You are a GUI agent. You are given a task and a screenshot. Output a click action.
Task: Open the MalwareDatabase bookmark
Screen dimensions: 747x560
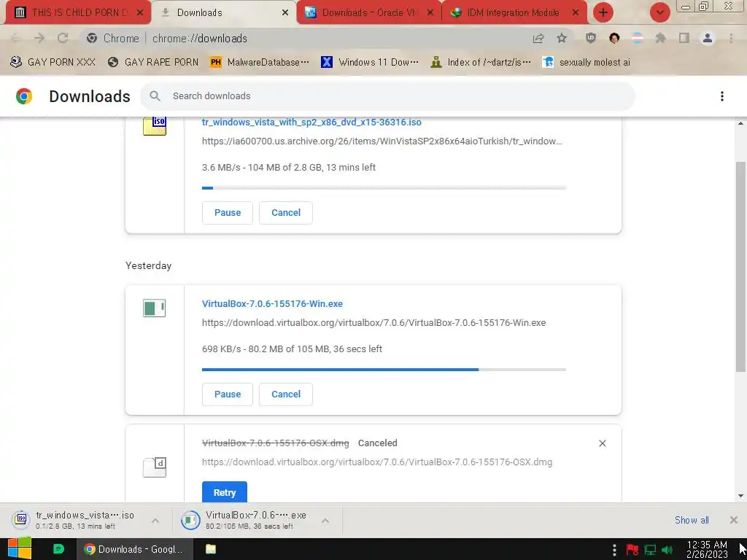pos(260,63)
